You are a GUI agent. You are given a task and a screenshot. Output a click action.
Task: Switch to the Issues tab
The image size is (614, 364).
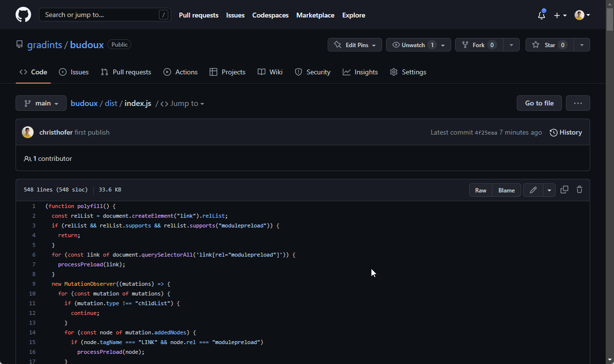[74, 72]
